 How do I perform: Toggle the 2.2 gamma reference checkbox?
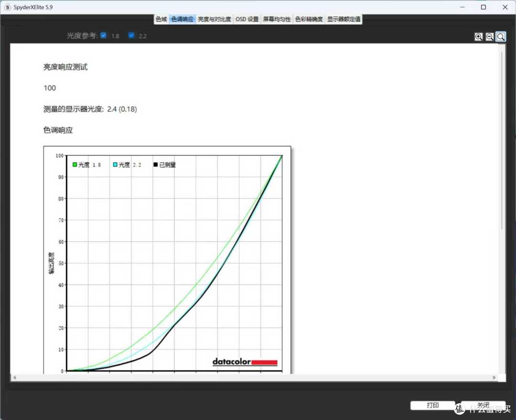[131, 35]
